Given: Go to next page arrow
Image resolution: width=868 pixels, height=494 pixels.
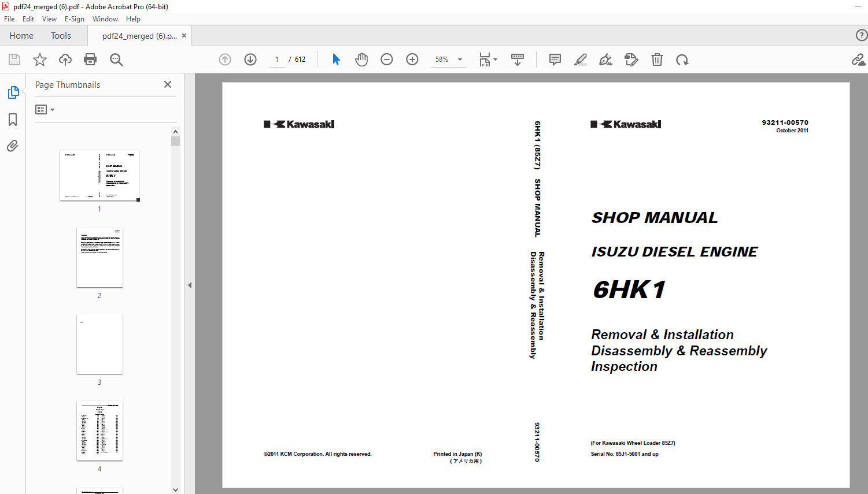Looking at the screenshot, I should 250,60.
